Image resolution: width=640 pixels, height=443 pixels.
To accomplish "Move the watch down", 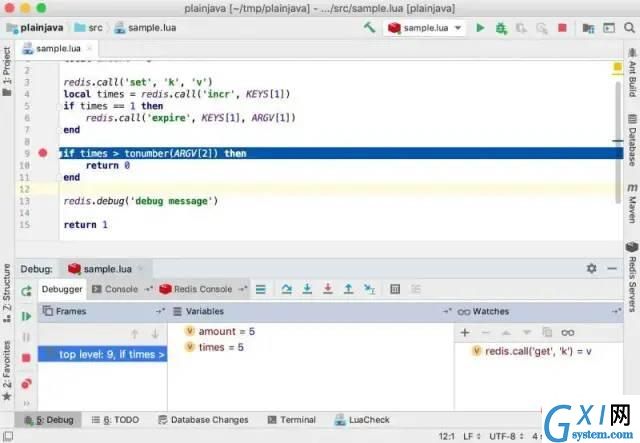I will (527, 333).
